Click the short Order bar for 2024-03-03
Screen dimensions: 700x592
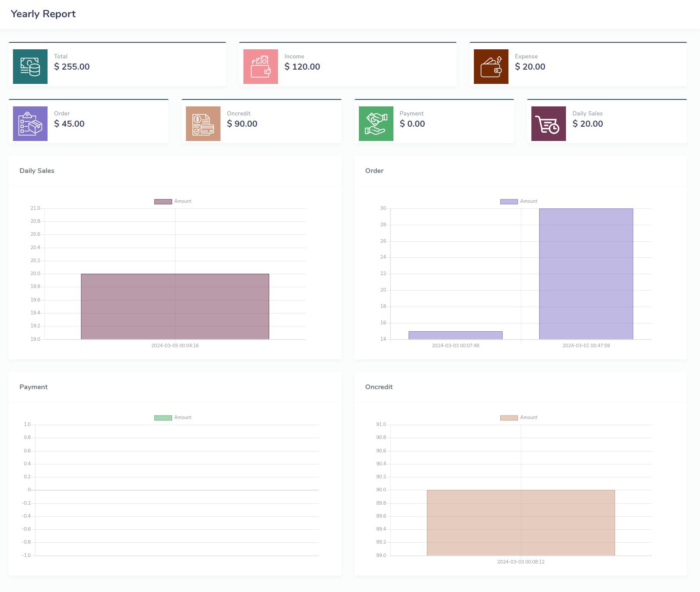point(455,335)
